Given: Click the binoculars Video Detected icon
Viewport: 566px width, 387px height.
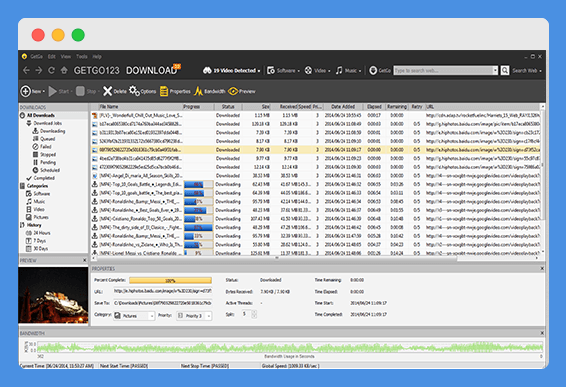Looking at the screenshot, I should [x=207, y=70].
